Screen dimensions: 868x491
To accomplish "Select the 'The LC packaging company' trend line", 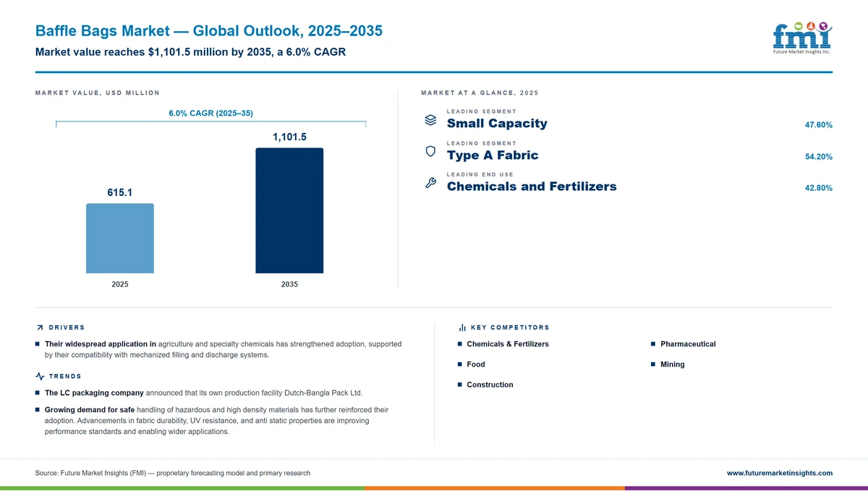I will click(x=203, y=393).
